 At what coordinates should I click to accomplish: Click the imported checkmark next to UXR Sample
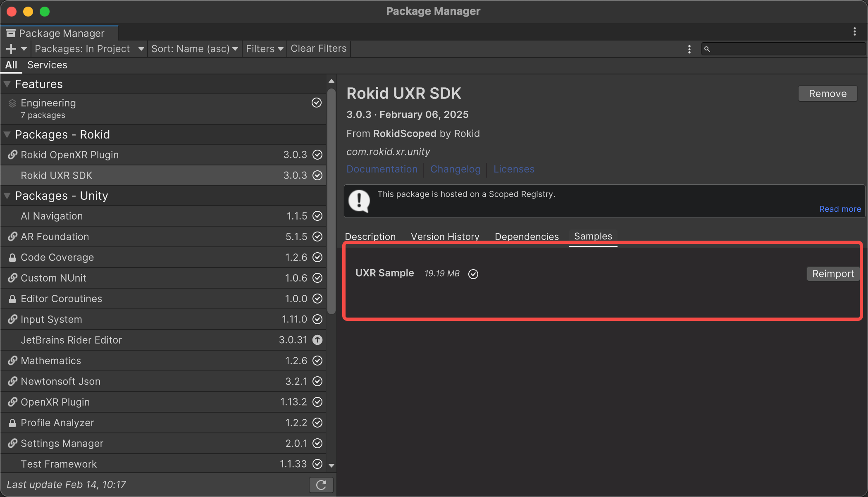(x=473, y=274)
